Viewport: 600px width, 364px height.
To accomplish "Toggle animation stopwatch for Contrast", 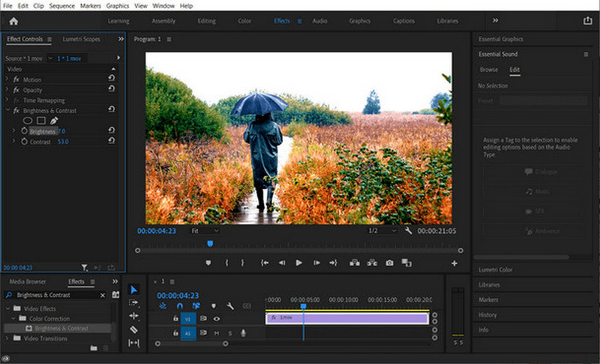I will coord(25,142).
